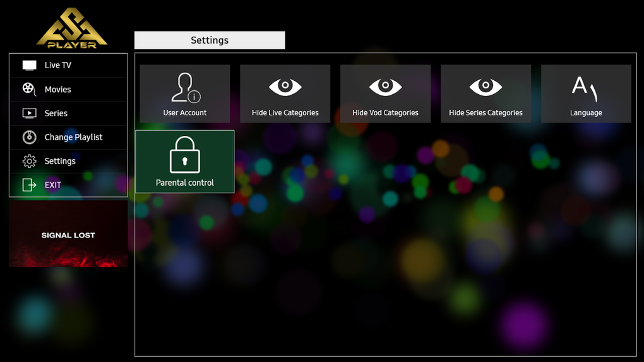Open Settings from the sidebar menu
This screenshot has width=644, height=362.
coord(68,160)
